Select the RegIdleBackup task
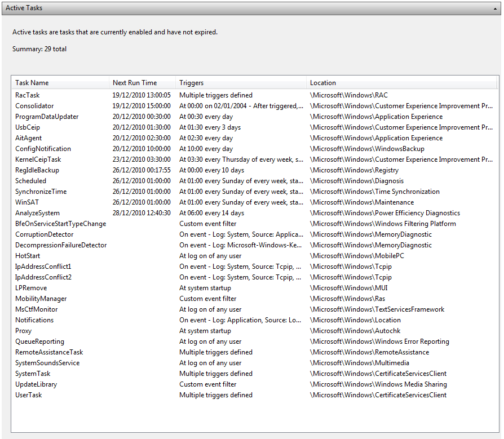 click(x=255, y=170)
